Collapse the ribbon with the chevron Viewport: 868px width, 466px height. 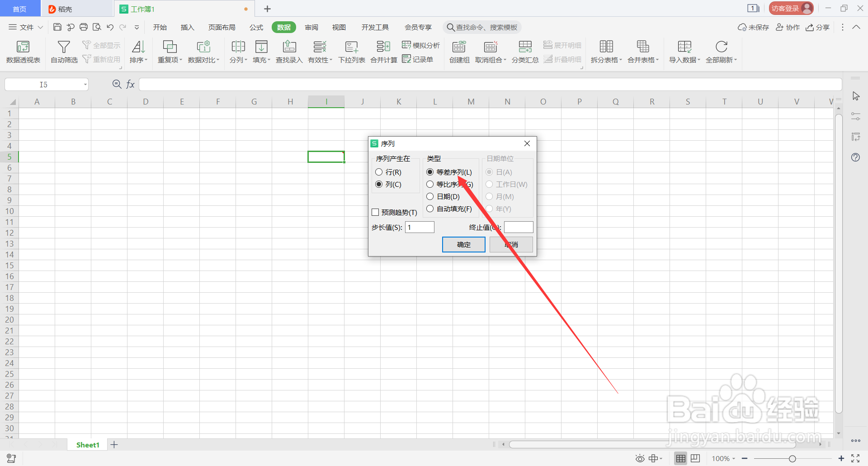pyautogui.click(x=856, y=27)
